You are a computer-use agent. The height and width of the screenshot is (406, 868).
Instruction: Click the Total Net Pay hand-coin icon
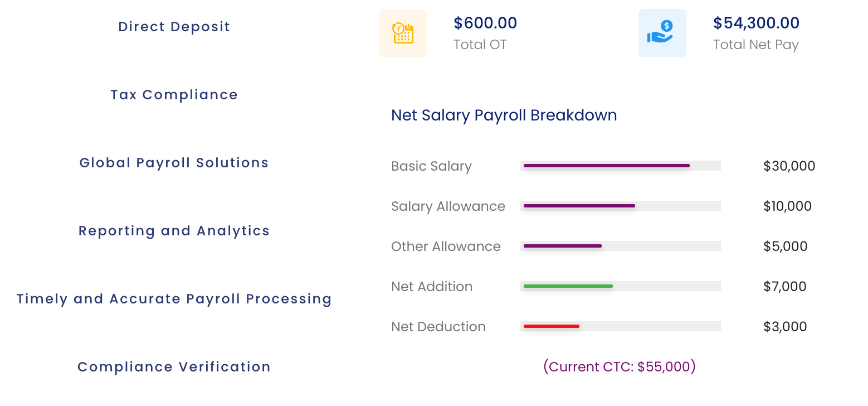[x=662, y=33]
